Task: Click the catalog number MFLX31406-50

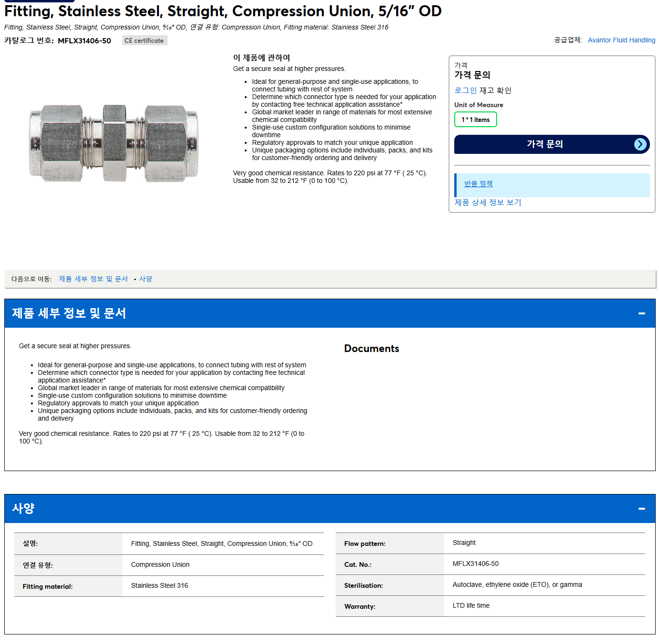Action: click(84, 40)
